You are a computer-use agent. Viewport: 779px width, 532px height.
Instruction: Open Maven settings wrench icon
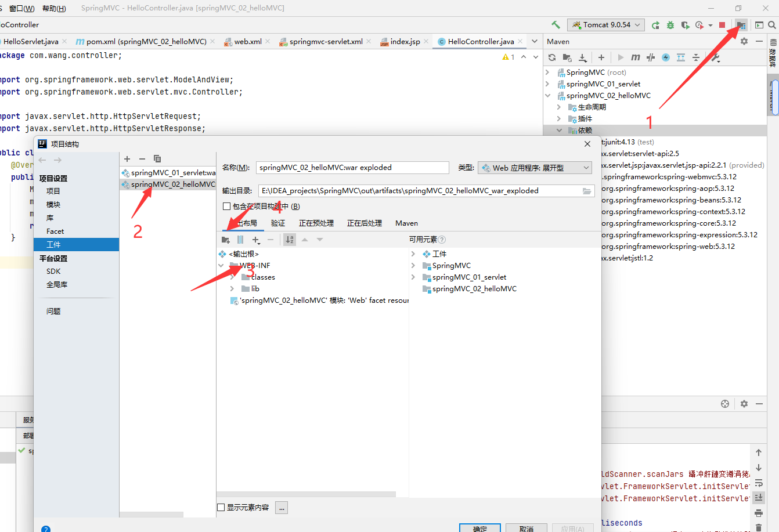tap(715, 57)
